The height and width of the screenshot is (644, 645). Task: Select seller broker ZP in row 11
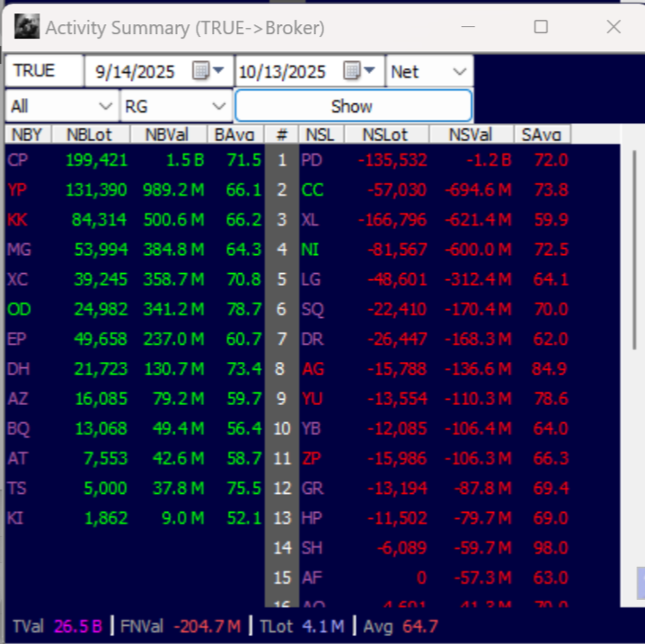(311, 458)
